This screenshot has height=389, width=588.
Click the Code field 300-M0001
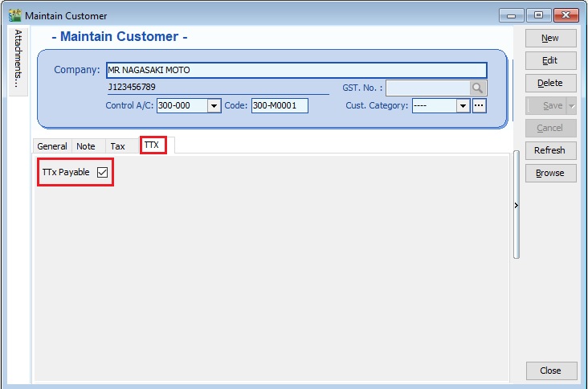pyautogui.click(x=280, y=106)
